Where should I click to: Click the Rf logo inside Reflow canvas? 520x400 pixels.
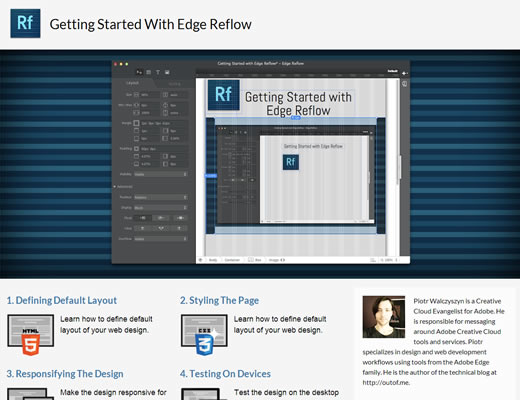point(224,95)
